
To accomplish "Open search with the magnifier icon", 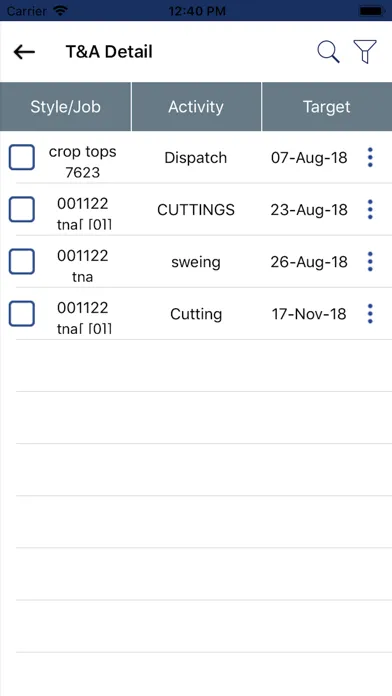I will coord(329,52).
